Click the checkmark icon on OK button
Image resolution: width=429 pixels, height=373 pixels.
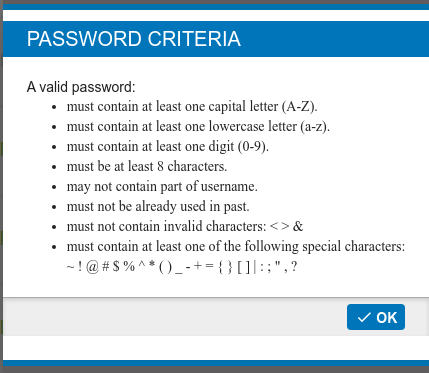point(364,317)
